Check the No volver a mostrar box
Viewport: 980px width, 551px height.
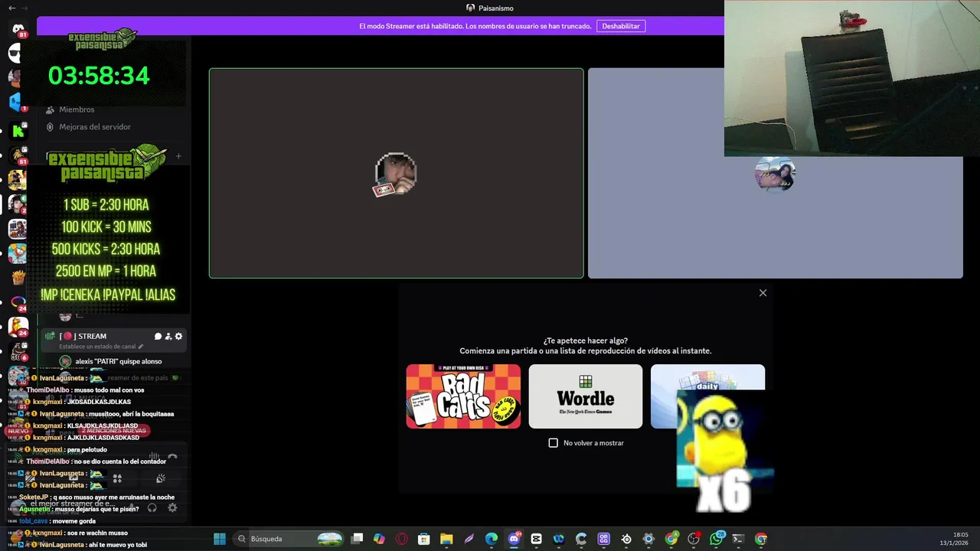pos(554,443)
